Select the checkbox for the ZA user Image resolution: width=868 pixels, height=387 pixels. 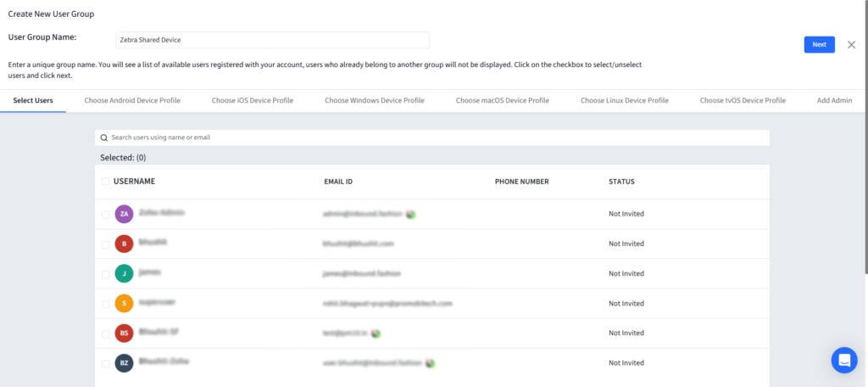(105, 215)
